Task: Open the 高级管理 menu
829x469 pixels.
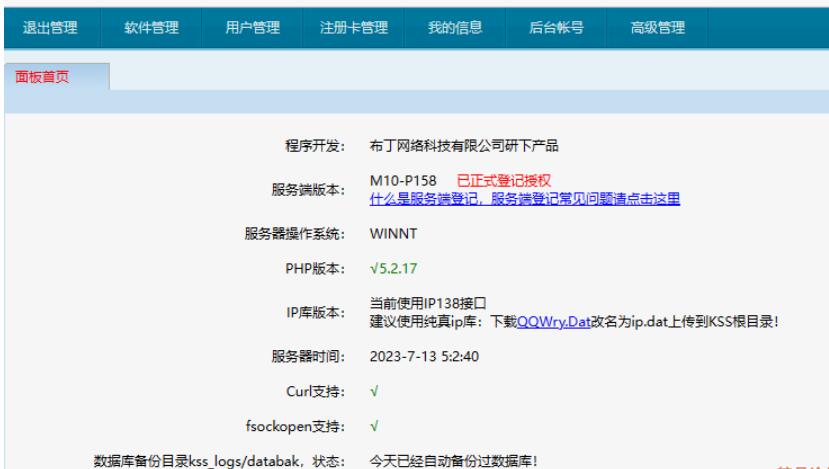Action: (657, 27)
